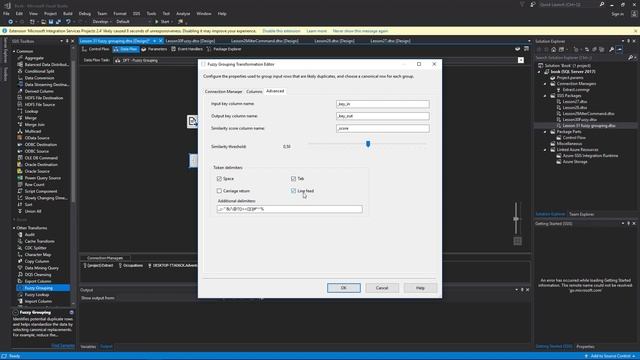
Task: Select the Row Count transform icon
Action: click(x=20, y=184)
